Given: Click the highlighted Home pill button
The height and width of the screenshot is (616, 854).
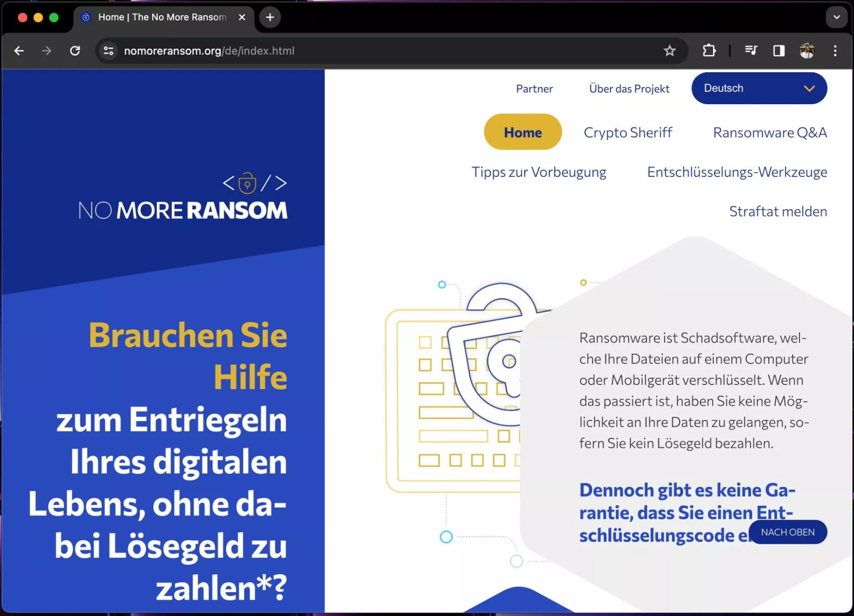Looking at the screenshot, I should click(522, 132).
